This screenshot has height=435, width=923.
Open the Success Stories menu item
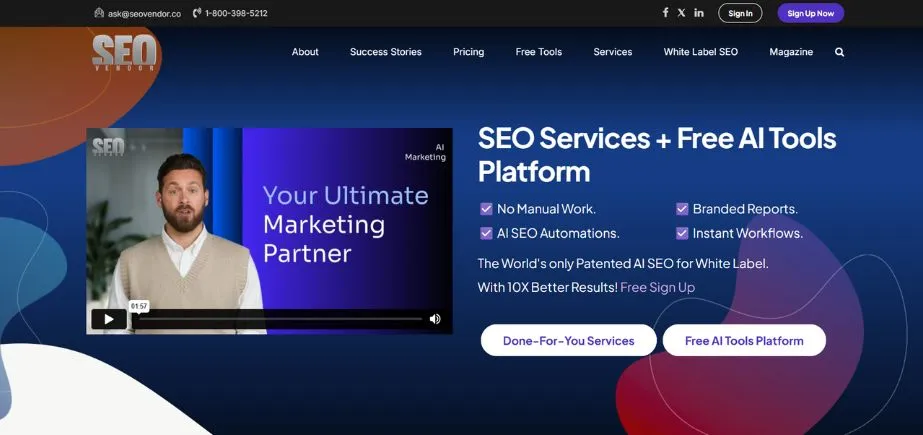(386, 52)
